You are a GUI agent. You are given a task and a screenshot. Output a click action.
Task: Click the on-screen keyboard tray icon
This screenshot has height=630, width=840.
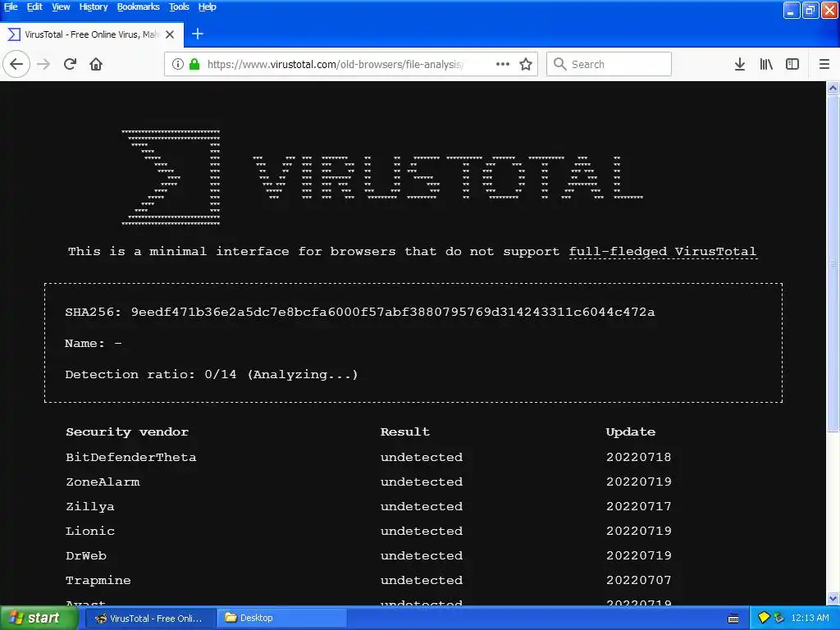coord(733,619)
